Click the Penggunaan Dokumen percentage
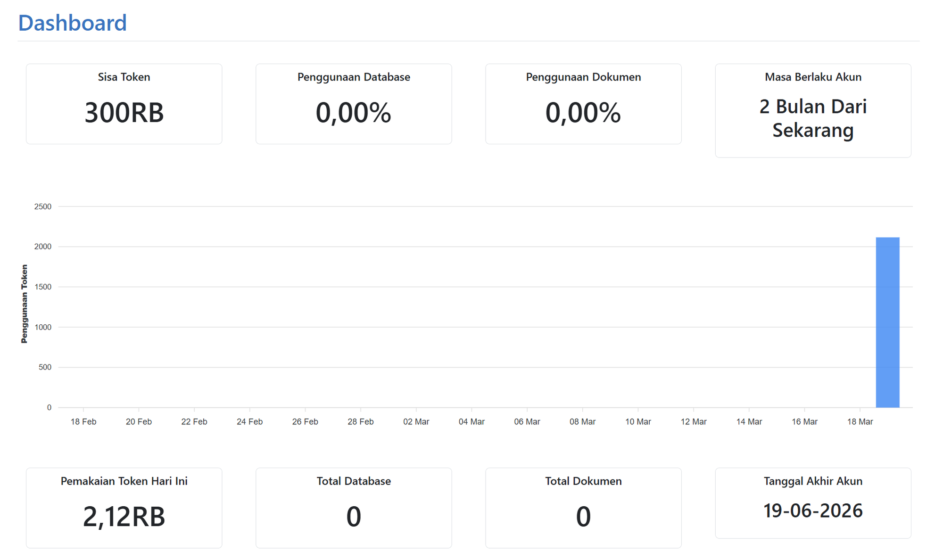 583,112
